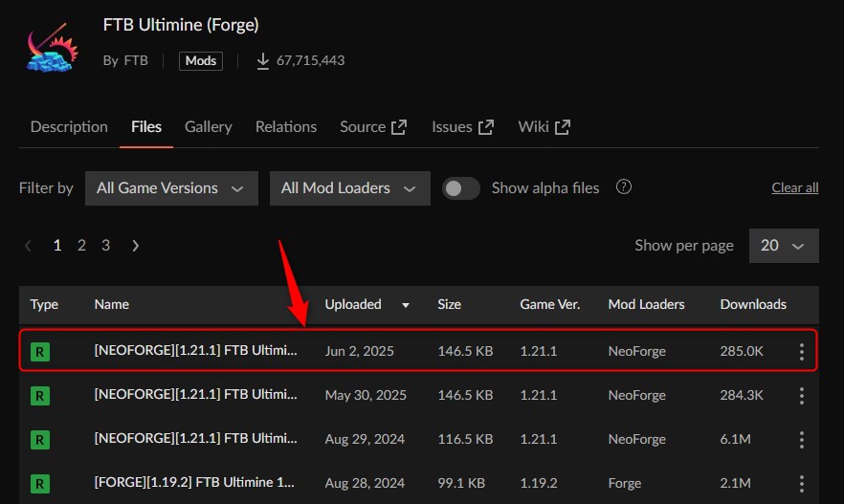Click the Mods category tag
This screenshot has height=504, width=844.
201,61
